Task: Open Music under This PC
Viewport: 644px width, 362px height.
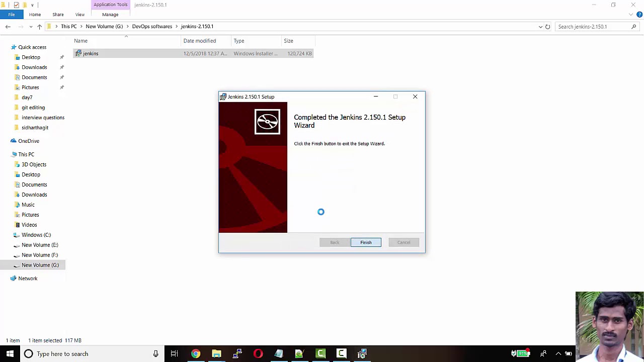Action: pyautogui.click(x=28, y=205)
